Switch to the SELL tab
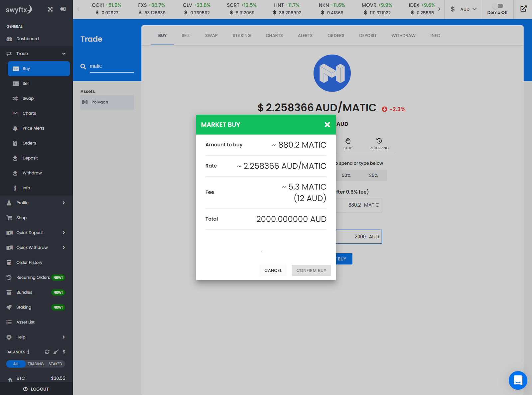The width and height of the screenshot is (532, 395). pyautogui.click(x=186, y=36)
